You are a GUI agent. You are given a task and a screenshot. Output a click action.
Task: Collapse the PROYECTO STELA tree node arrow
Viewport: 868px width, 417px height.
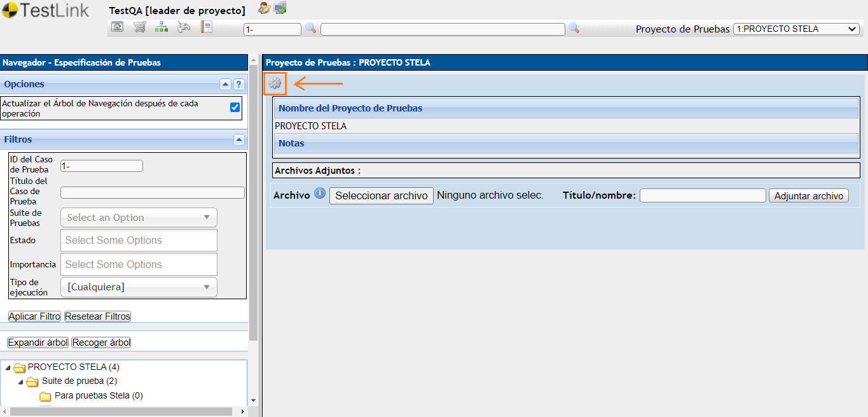(x=8, y=367)
